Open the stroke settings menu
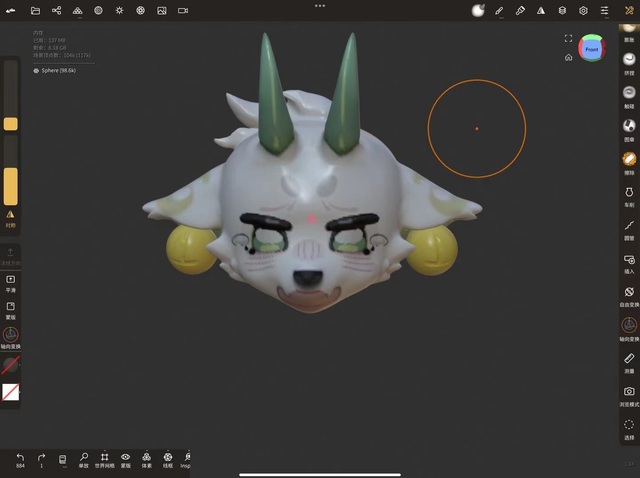The height and width of the screenshot is (478, 640). pos(499,10)
